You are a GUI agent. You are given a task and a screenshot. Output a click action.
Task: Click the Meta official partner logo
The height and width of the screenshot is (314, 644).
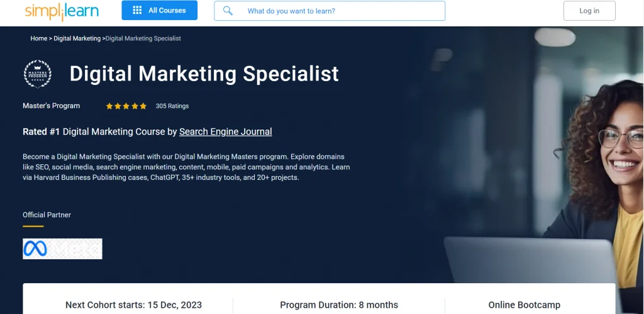(x=62, y=249)
